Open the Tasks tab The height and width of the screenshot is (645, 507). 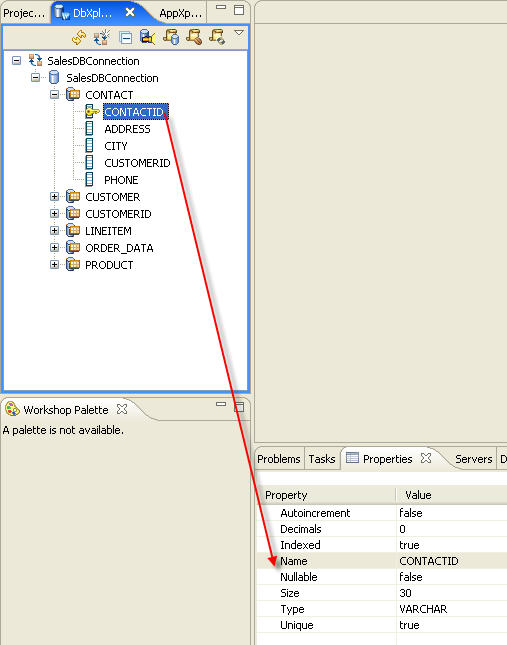coord(322,459)
